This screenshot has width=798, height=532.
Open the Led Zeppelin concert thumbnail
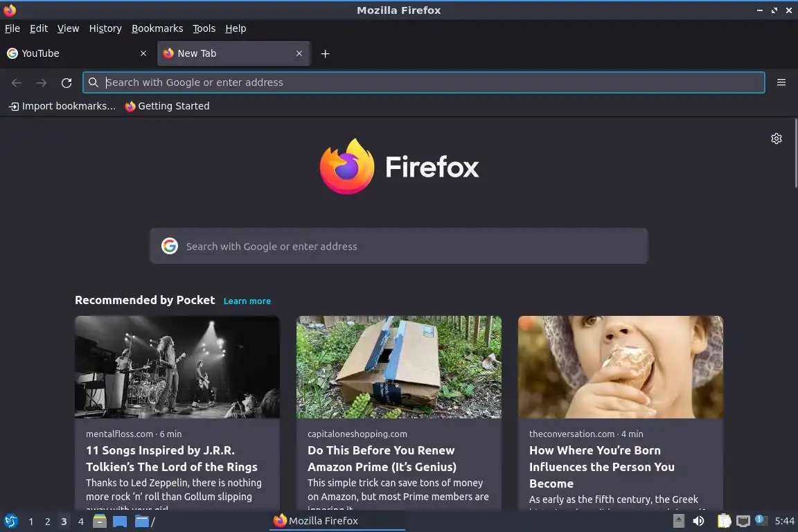pyautogui.click(x=177, y=367)
